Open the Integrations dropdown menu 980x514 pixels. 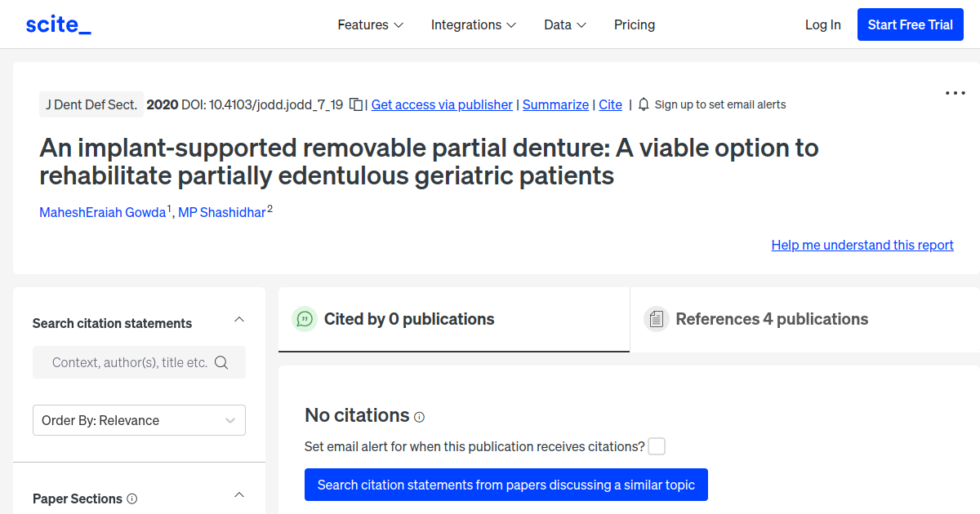pos(474,24)
